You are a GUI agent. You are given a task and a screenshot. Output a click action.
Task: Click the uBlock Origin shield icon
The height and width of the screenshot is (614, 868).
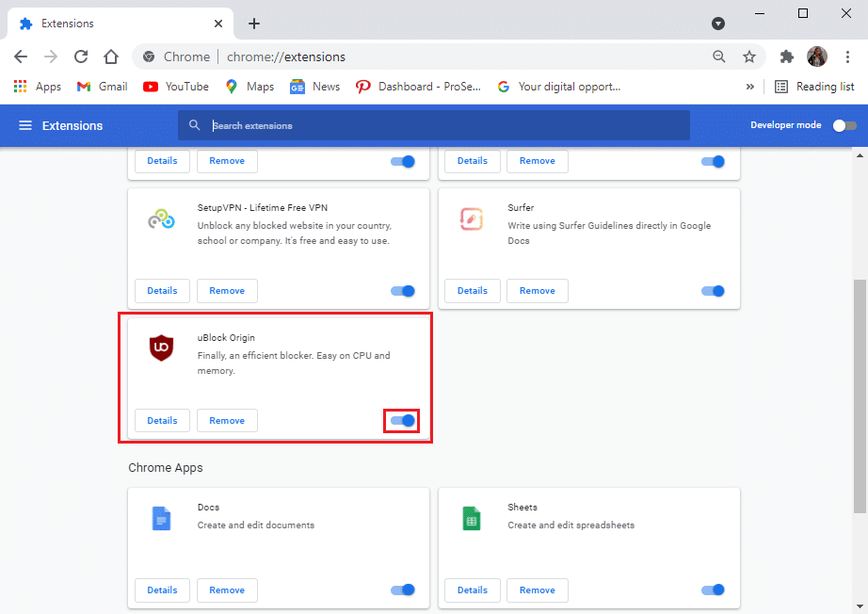coord(162,348)
